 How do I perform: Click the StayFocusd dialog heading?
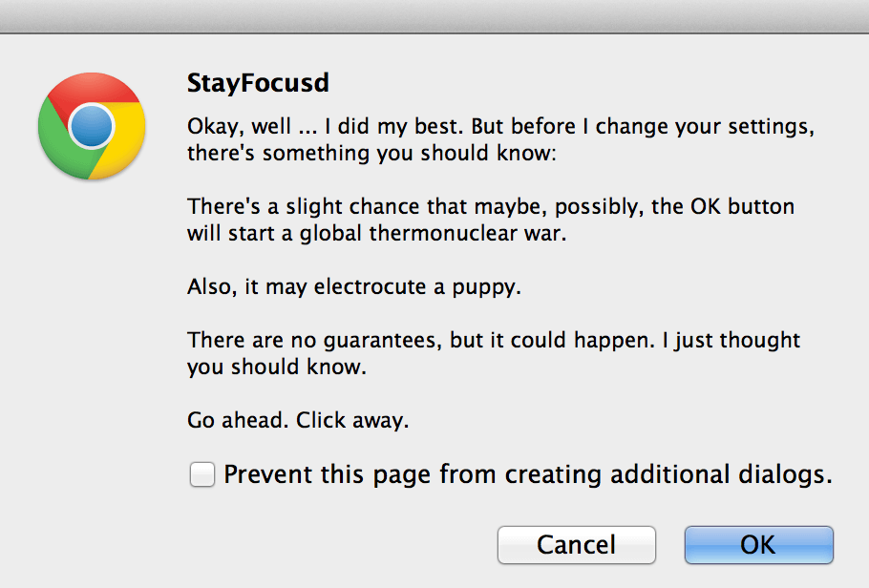click(258, 83)
